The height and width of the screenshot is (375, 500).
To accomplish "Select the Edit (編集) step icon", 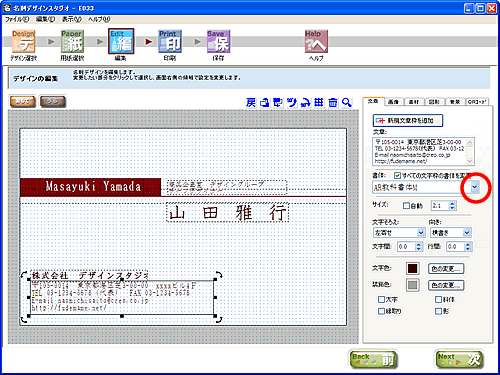I will (121, 41).
